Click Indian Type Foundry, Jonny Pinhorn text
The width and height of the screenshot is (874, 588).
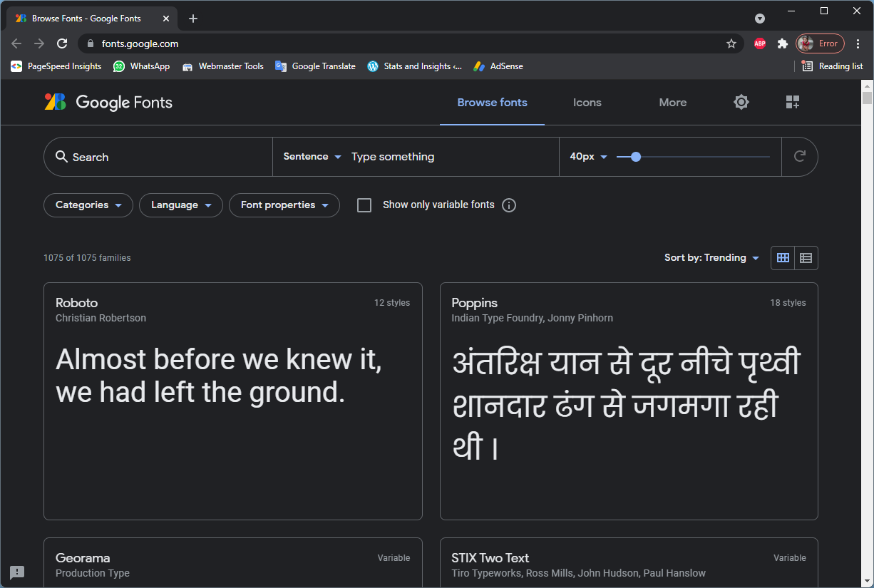(x=532, y=319)
